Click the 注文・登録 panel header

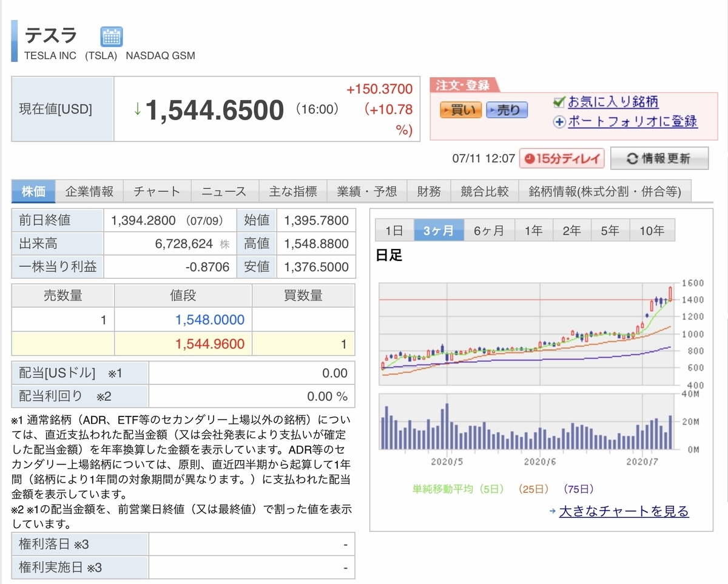tap(463, 86)
